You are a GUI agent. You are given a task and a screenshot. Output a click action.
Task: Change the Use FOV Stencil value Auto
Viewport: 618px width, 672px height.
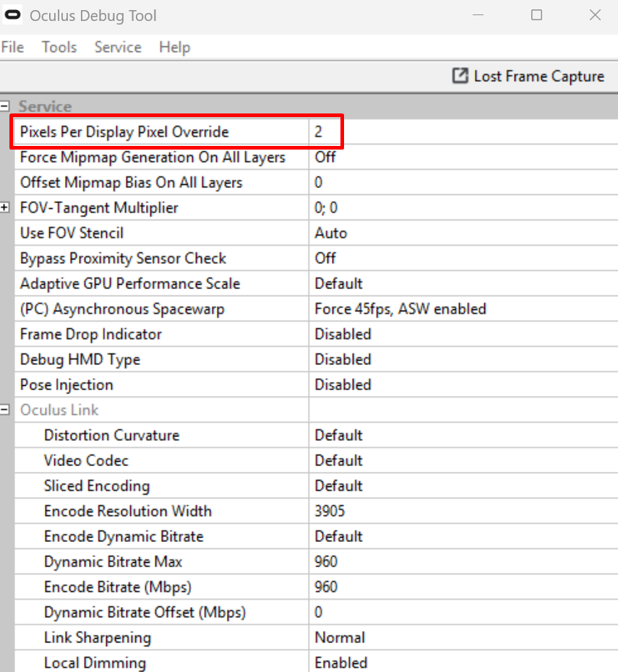point(463,233)
